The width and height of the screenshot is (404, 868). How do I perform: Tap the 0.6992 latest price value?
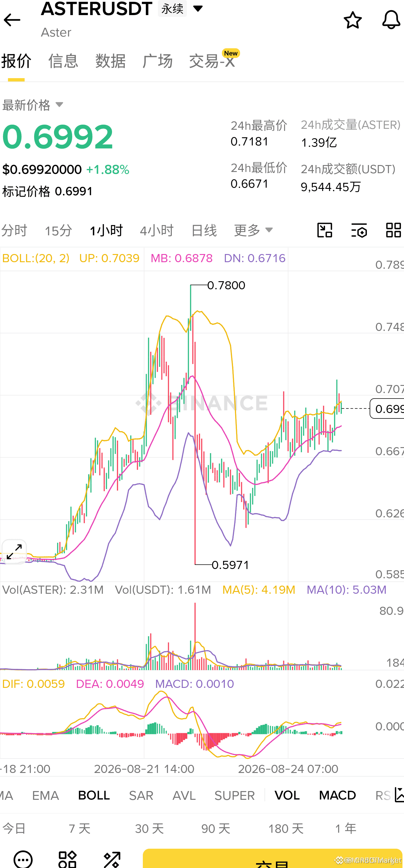(58, 137)
